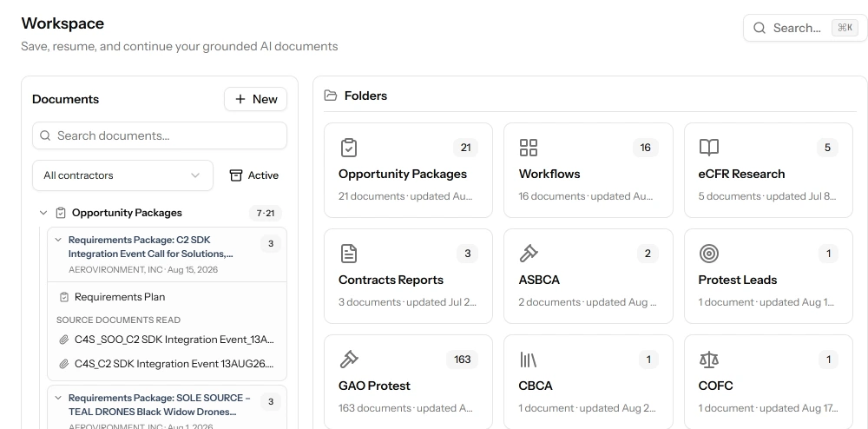This screenshot has width=868, height=429.
Task: Click 'AEROVIRONMENT, INC · Aug 15, 2026' text
Action: click(x=143, y=270)
